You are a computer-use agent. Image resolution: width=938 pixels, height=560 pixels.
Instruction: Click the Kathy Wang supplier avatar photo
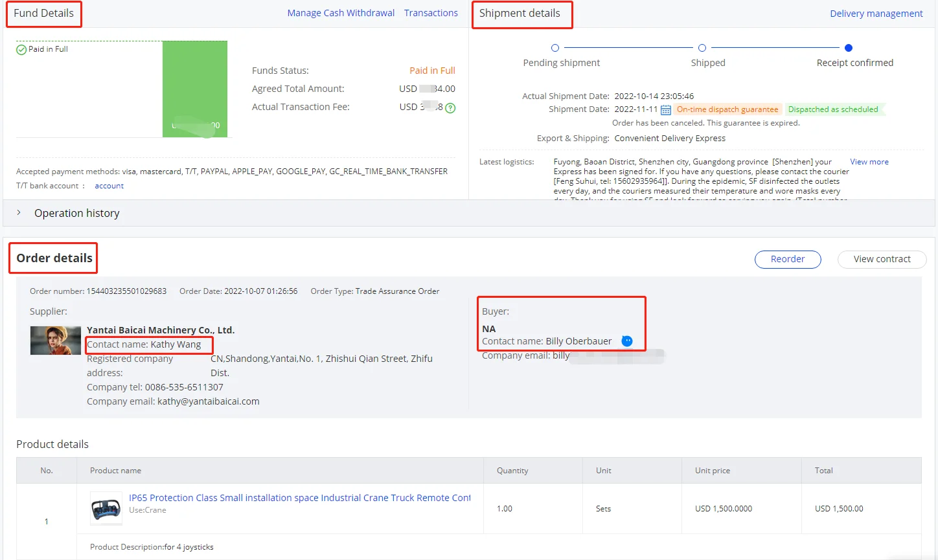56,341
